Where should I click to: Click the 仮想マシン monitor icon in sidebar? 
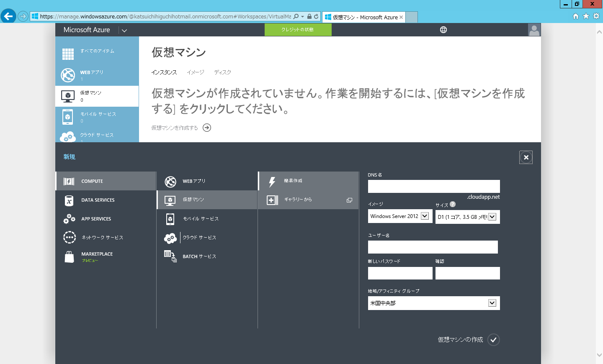[x=68, y=96]
